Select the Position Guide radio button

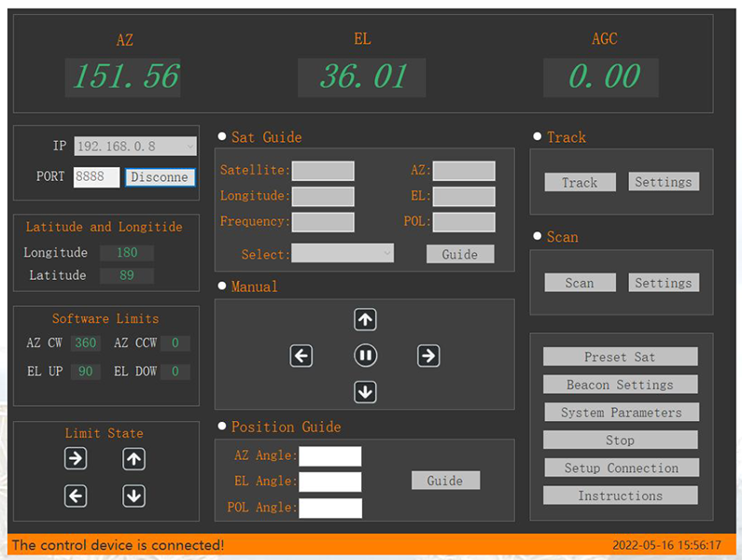click(222, 427)
